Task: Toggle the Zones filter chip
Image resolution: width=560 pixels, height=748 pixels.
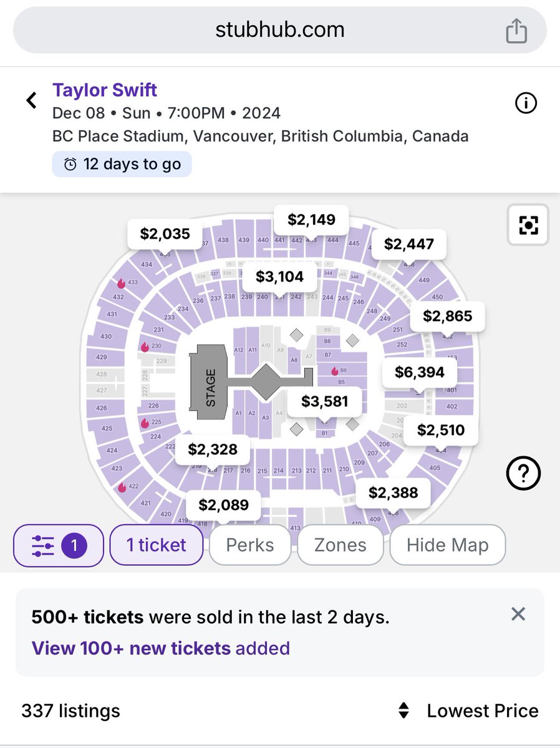Action: tap(340, 545)
